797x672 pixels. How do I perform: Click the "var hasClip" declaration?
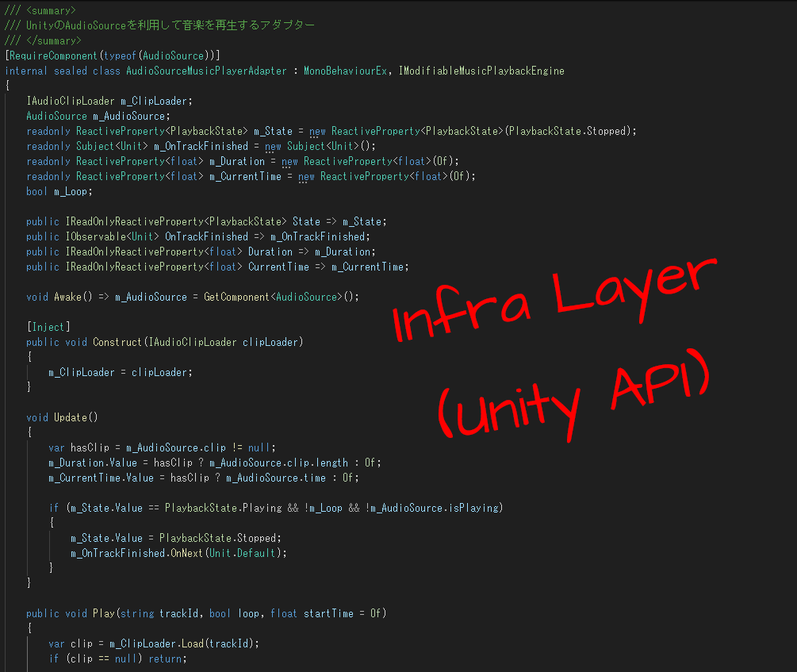tap(79, 447)
